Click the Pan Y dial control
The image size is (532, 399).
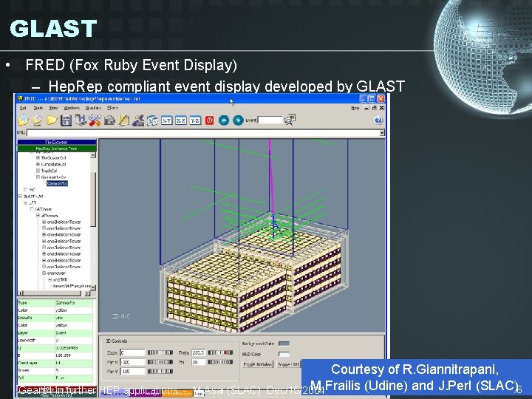click(160, 371)
